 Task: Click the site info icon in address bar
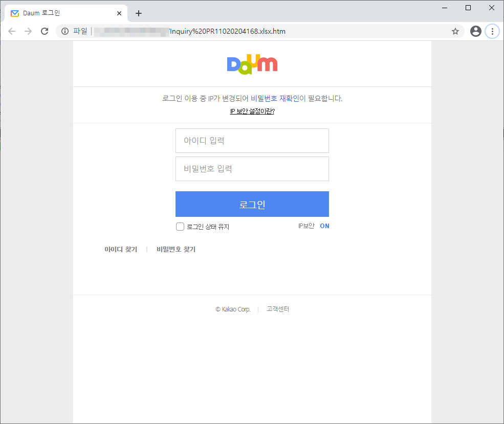coord(65,31)
